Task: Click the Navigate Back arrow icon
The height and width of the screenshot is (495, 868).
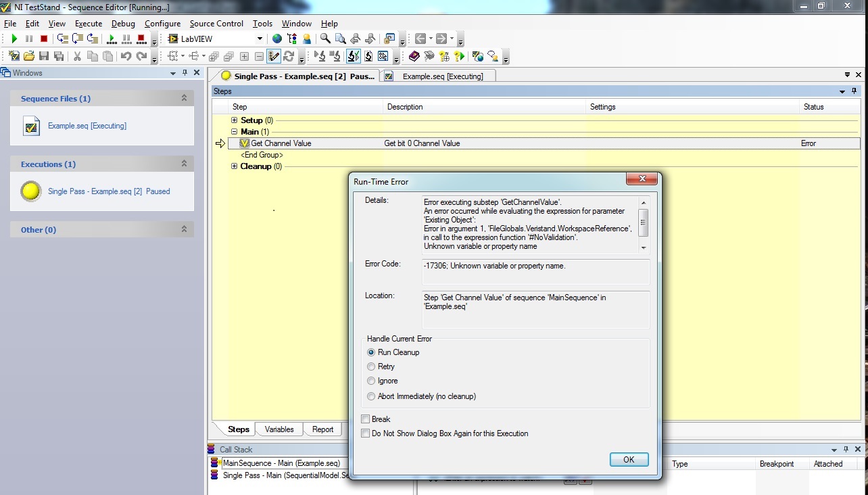Action: pyautogui.click(x=420, y=39)
